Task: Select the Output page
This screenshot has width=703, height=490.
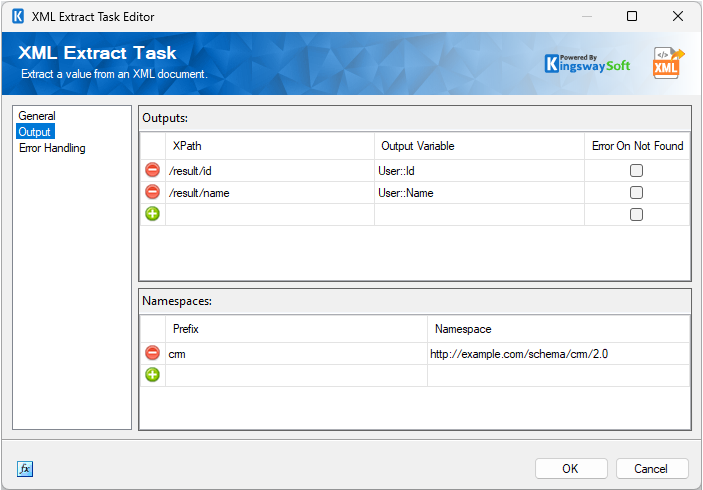Action: [x=35, y=132]
